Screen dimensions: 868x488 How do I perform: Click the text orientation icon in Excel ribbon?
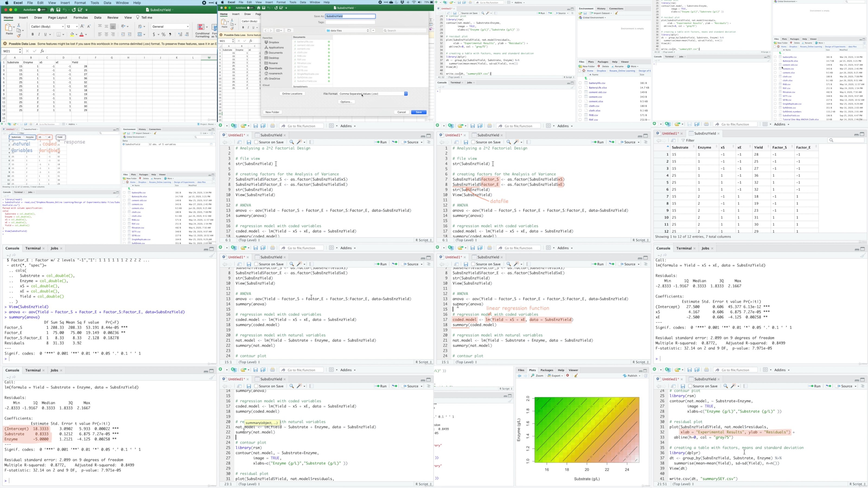click(124, 26)
